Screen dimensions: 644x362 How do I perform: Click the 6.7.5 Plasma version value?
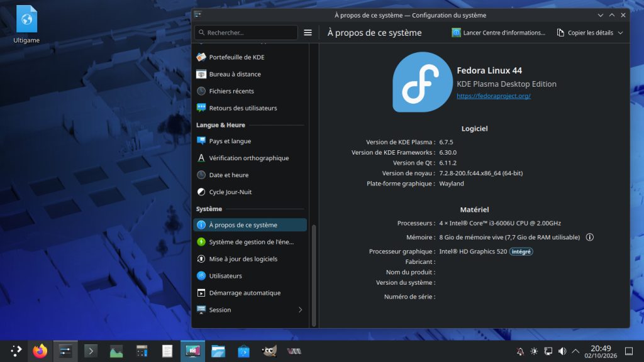pyautogui.click(x=446, y=142)
